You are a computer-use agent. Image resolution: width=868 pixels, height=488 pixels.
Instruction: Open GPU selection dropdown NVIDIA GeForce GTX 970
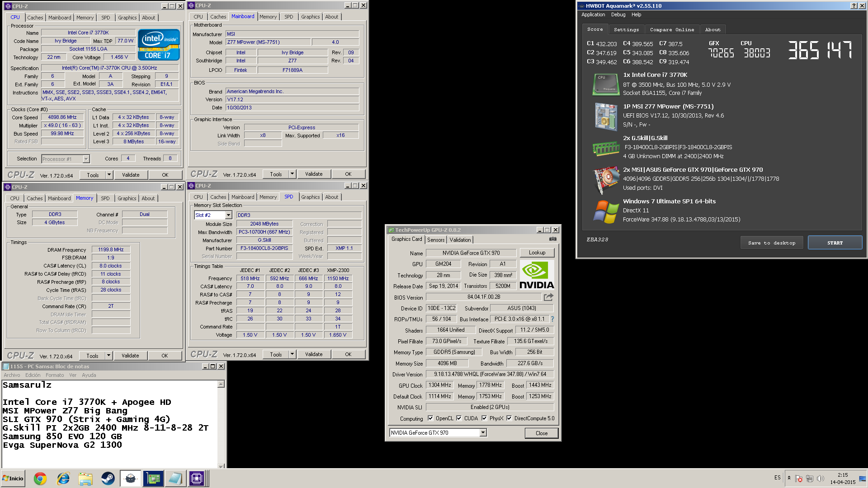pos(483,433)
